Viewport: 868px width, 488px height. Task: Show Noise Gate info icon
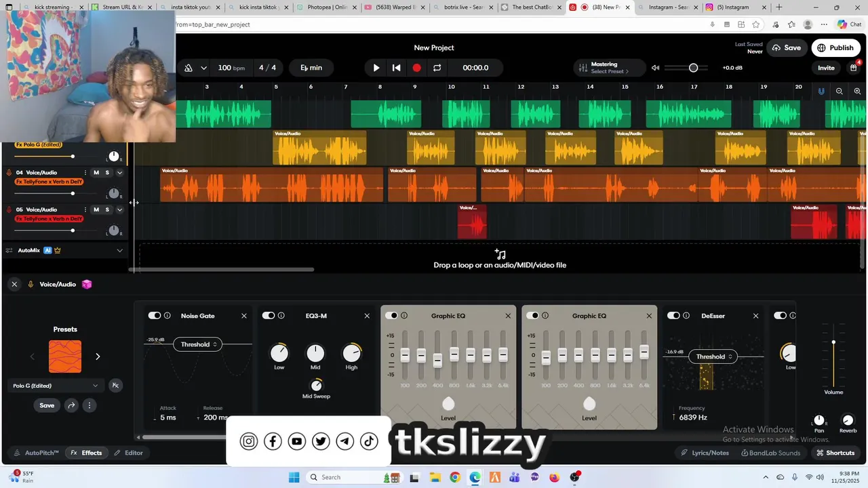point(167,316)
